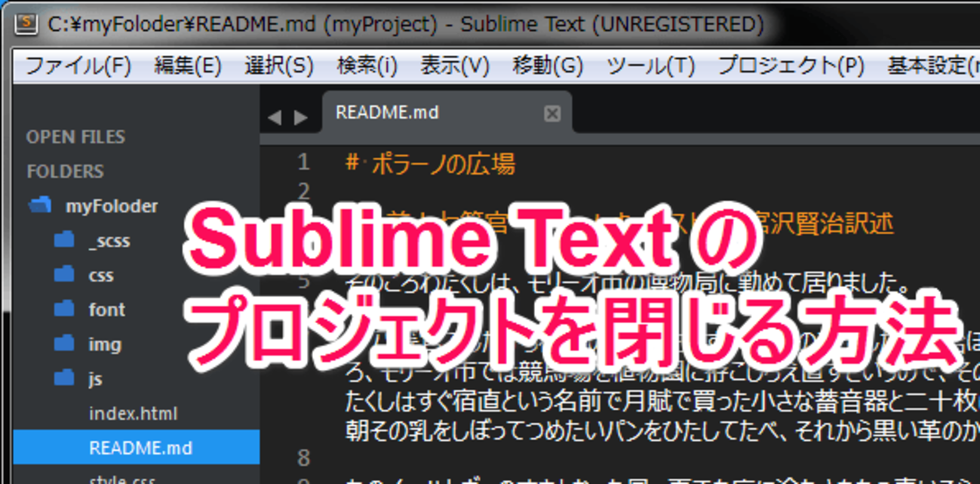
Task: Click the img folder label
Action: click(x=104, y=344)
